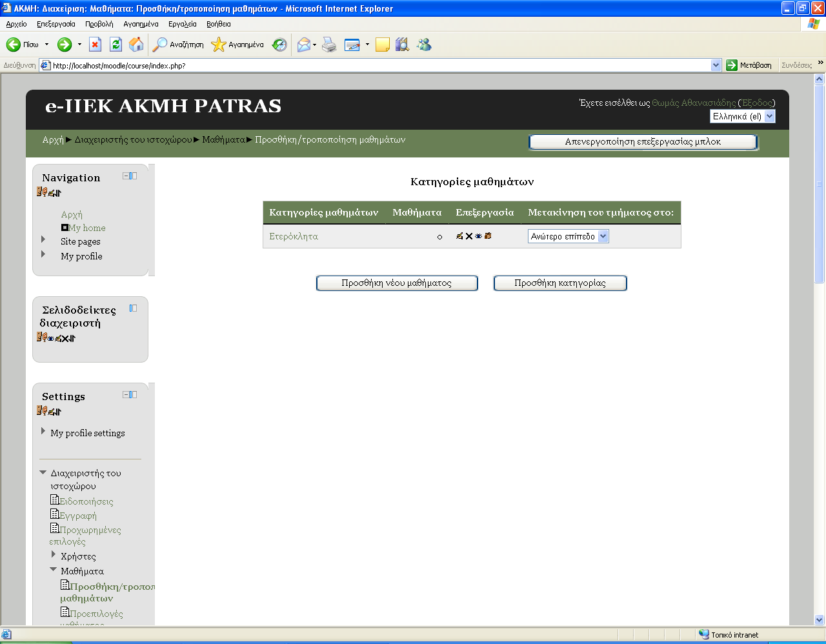
Task: Click the yellow Discuss note icon
Action: [x=383, y=45]
